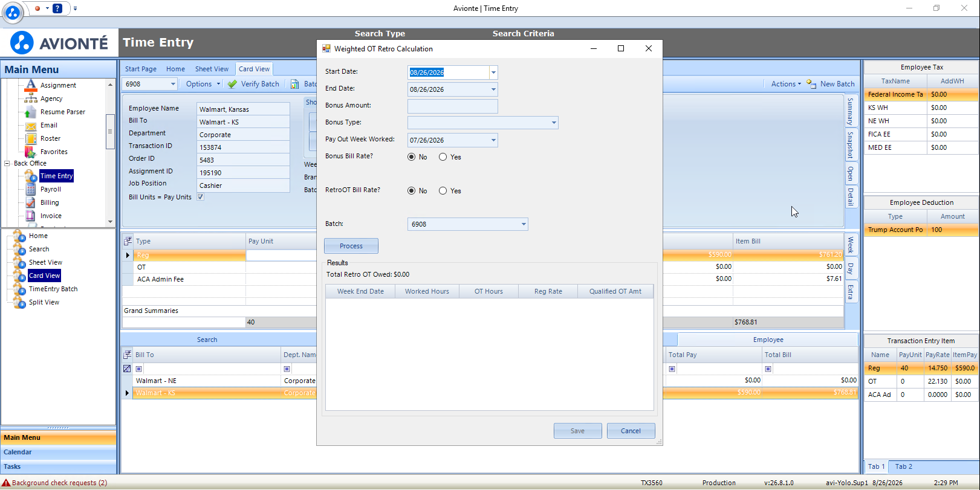Open the vertical Summary side tab
The image size is (980, 490).
pyautogui.click(x=850, y=111)
